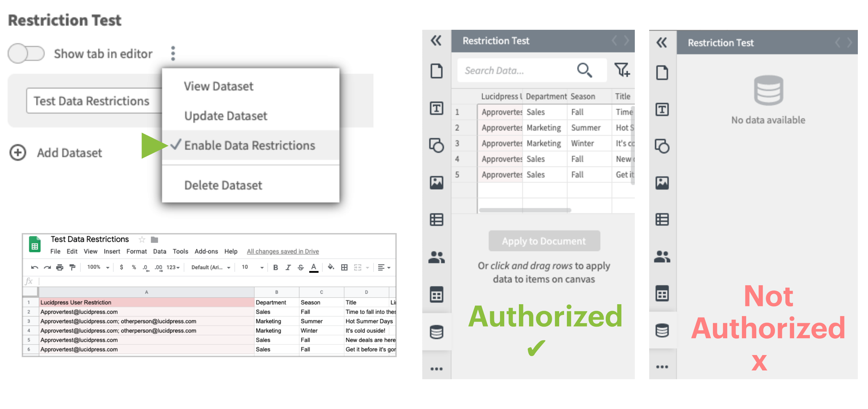
Task: Click the previous arrow in the Authorized Restriction Test header
Action: tap(614, 41)
